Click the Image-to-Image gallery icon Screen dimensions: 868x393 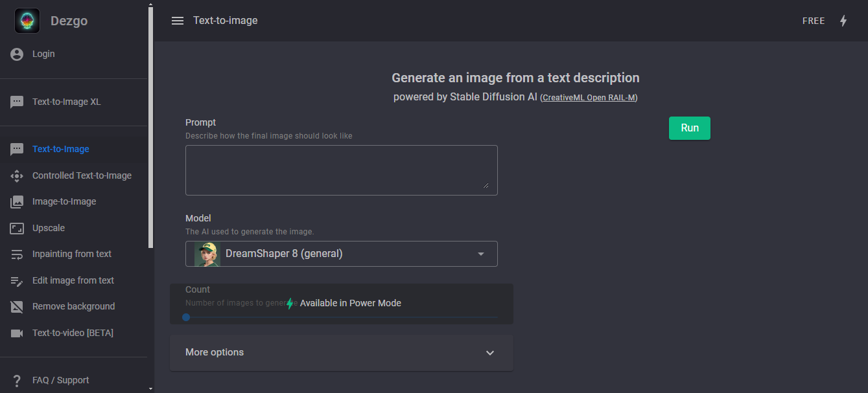(17, 202)
